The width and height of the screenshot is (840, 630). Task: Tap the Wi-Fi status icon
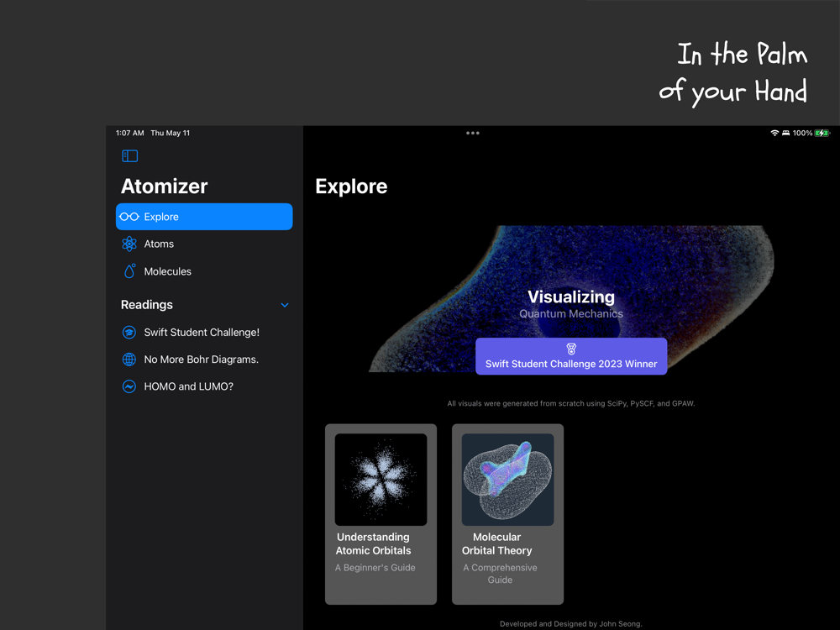click(x=774, y=133)
